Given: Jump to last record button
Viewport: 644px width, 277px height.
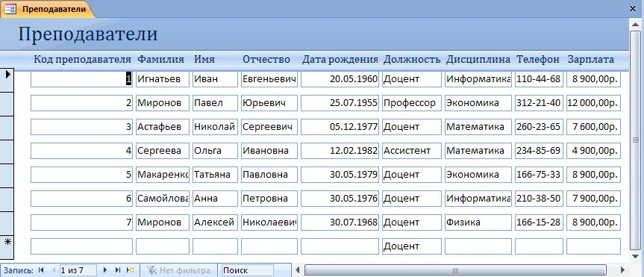Looking at the screenshot, I should pos(118,270).
